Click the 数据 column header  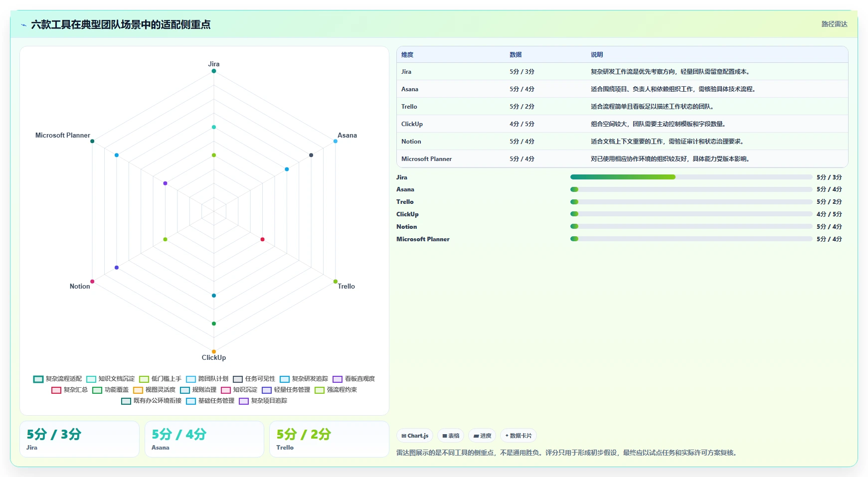click(516, 55)
